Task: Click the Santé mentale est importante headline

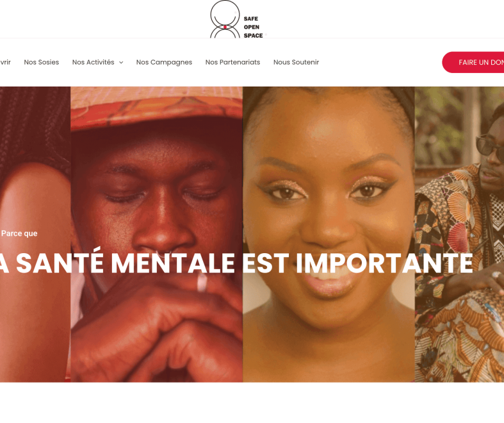Action: click(x=236, y=263)
